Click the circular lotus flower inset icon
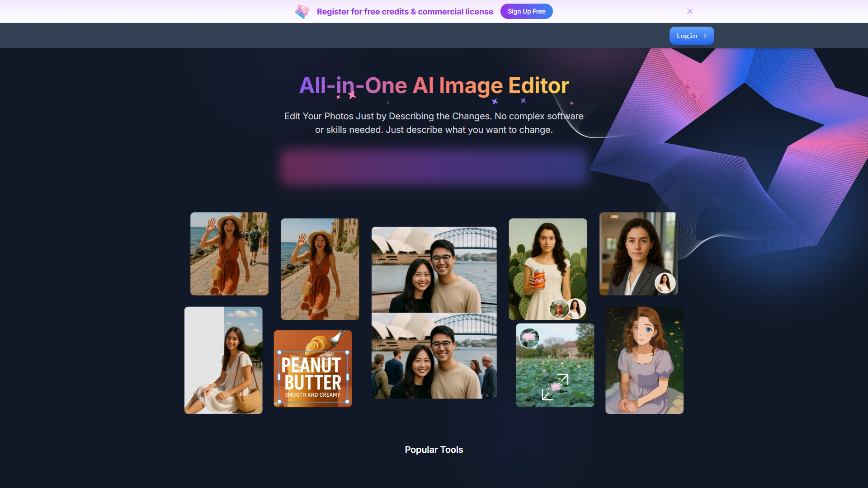This screenshot has height=488, width=868. point(529,338)
